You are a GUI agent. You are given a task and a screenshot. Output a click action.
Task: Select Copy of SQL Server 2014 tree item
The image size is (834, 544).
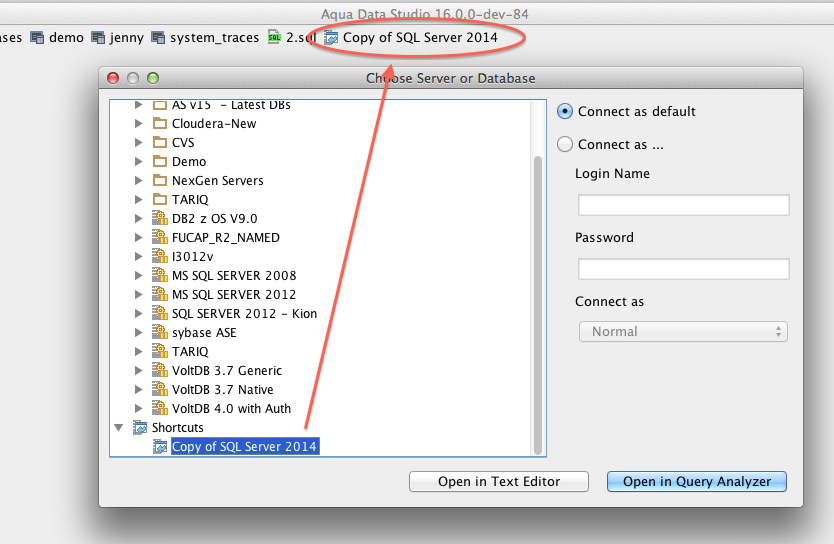[245, 447]
